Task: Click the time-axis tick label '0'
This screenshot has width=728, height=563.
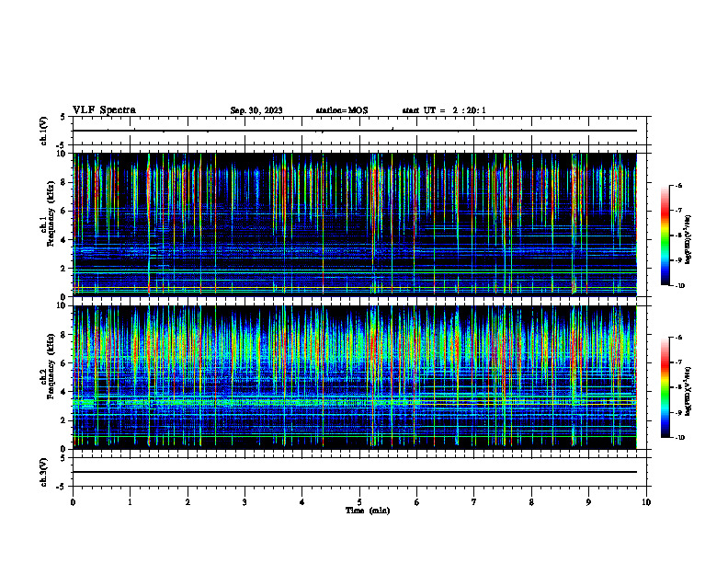Action: coord(73,502)
